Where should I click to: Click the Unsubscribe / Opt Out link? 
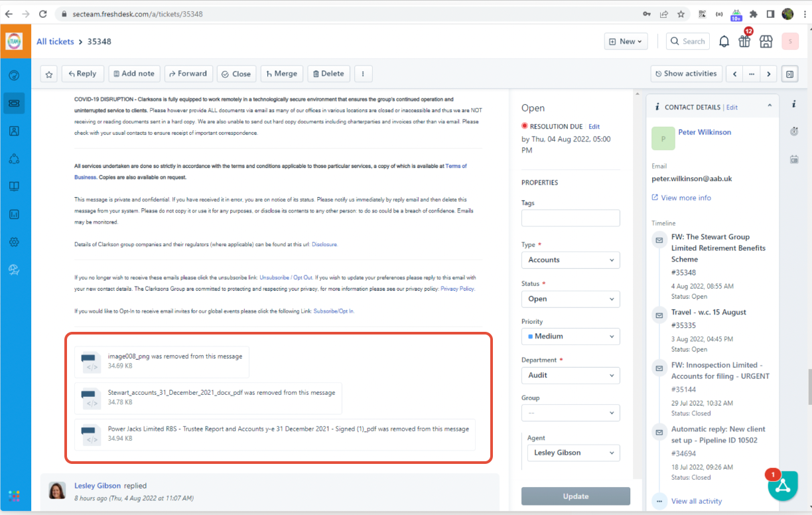[x=286, y=277]
